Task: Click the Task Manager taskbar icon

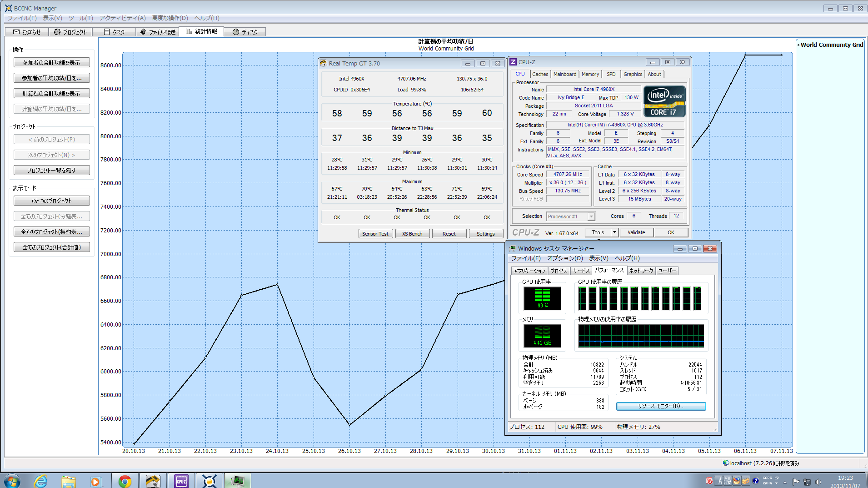Action: (x=237, y=481)
